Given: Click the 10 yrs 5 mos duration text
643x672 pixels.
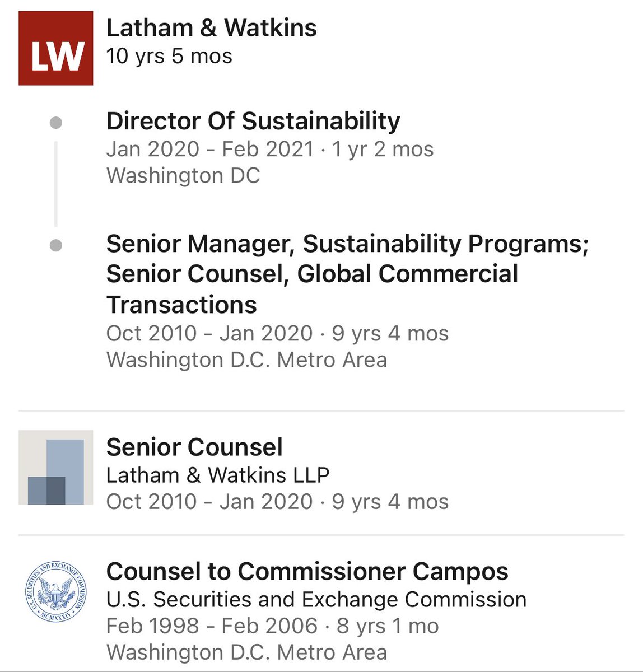Looking at the screenshot, I should coord(169,56).
